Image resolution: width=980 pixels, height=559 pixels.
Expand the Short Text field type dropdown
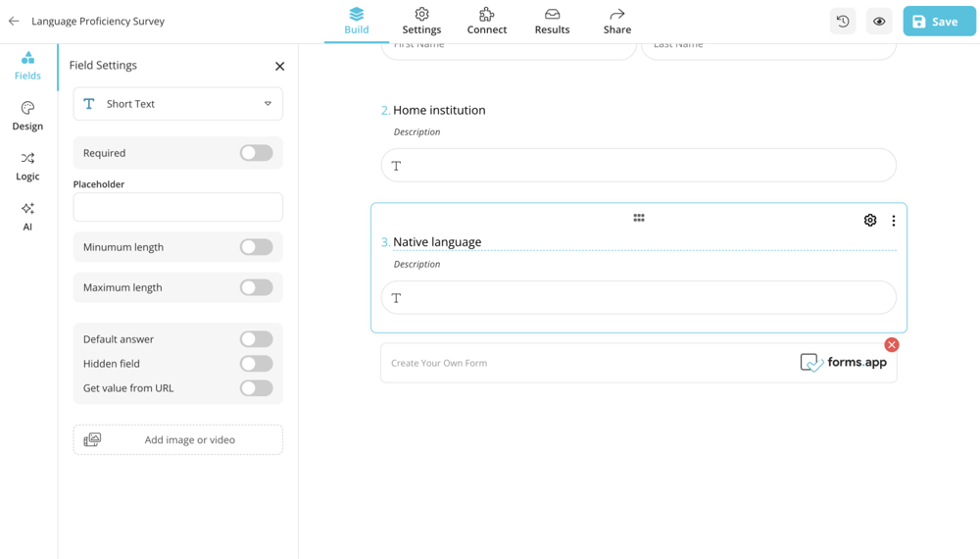tap(178, 104)
